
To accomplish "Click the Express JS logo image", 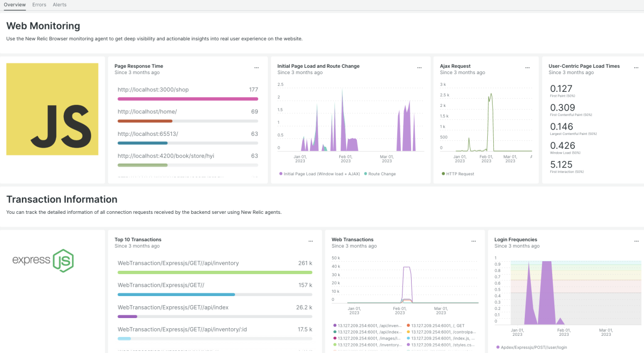I will [43, 261].
